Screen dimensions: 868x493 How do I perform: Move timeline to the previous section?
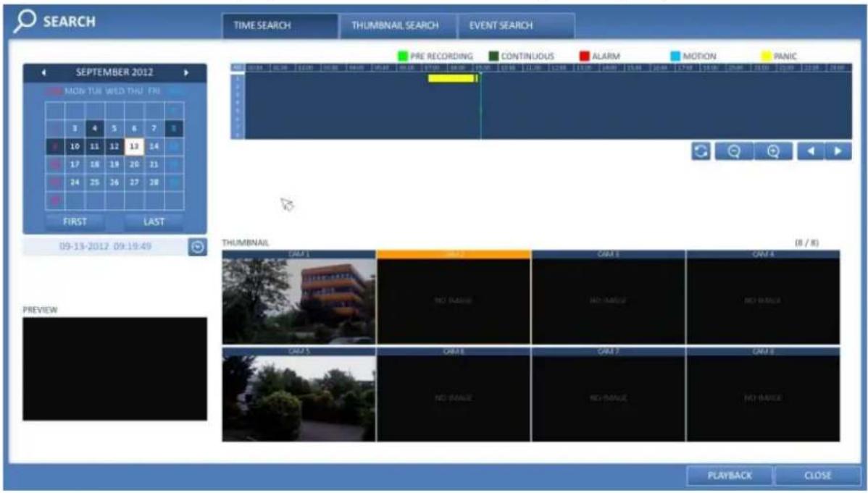point(811,151)
